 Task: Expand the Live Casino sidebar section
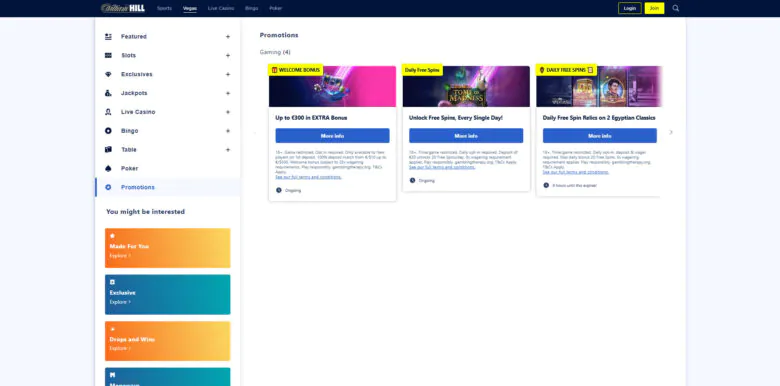tap(228, 112)
